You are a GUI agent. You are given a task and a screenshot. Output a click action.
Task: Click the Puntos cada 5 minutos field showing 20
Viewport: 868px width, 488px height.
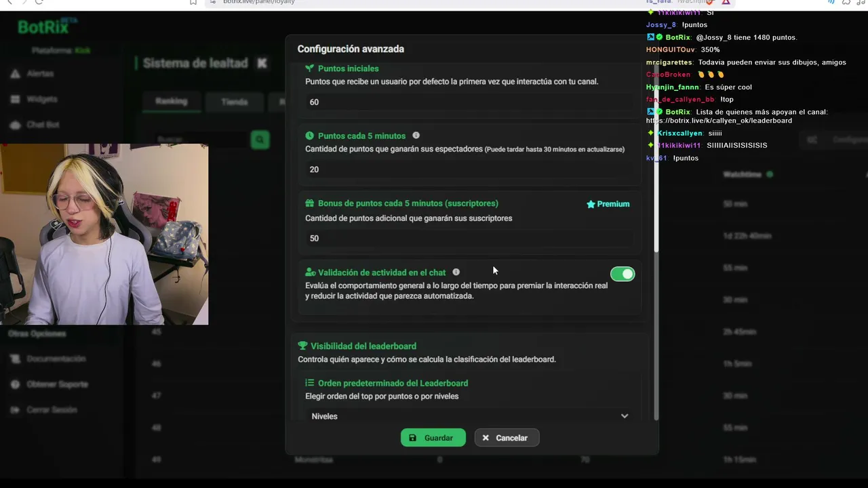[469, 169]
